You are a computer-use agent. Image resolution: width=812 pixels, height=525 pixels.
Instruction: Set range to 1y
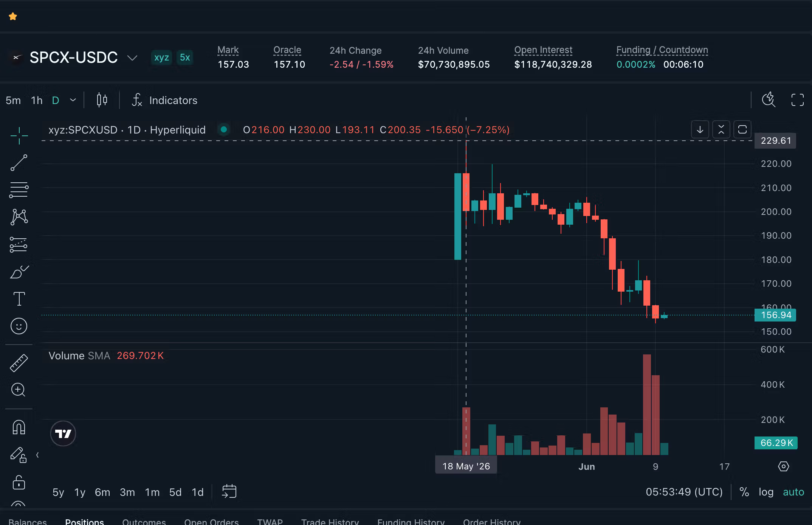[x=80, y=492]
